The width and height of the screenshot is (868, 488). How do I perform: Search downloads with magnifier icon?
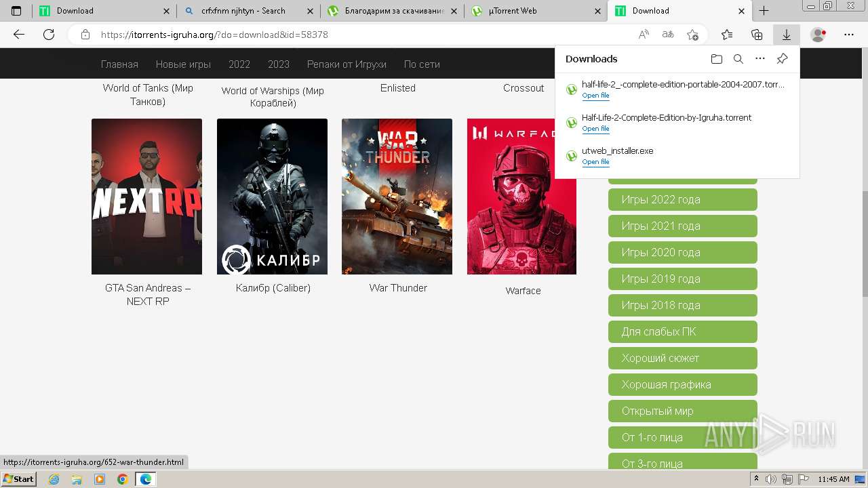(738, 59)
